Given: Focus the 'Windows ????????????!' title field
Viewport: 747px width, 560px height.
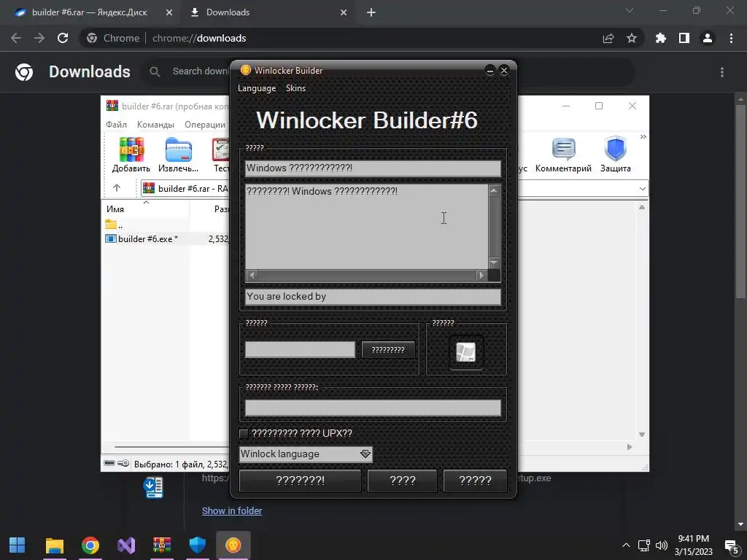Looking at the screenshot, I should click(x=373, y=168).
